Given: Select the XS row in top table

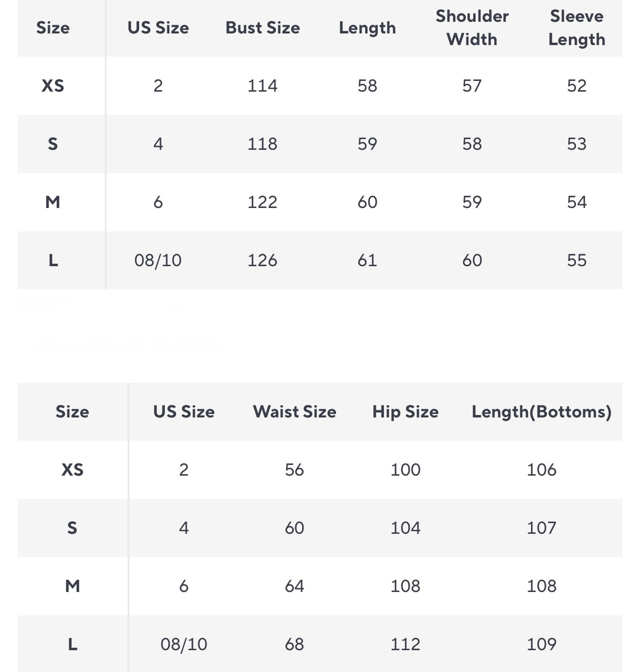Looking at the screenshot, I should (x=53, y=86).
